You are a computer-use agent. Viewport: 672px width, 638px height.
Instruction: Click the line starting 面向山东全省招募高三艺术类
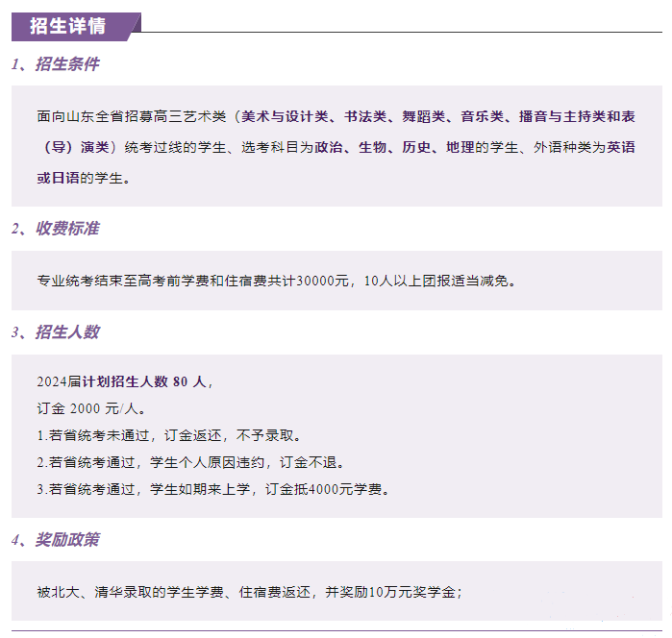point(336,116)
